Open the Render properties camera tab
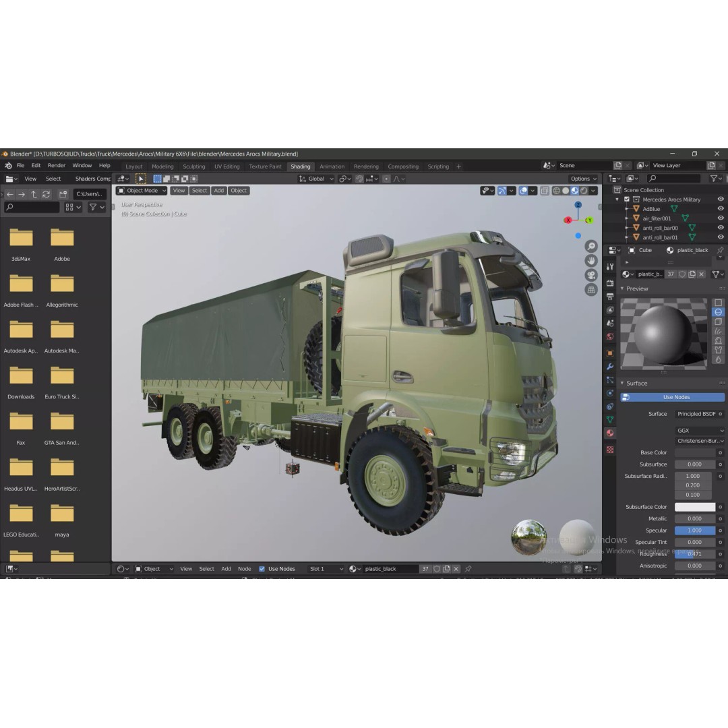728x728 pixels. point(610,282)
